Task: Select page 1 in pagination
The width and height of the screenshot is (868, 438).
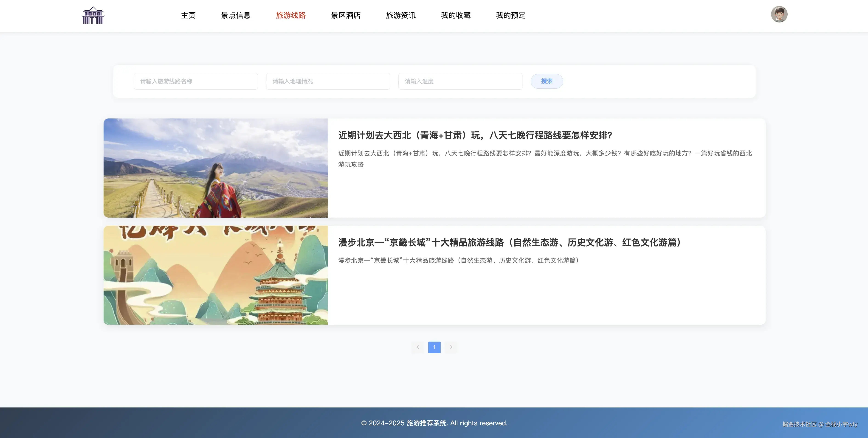Action: click(434, 347)
